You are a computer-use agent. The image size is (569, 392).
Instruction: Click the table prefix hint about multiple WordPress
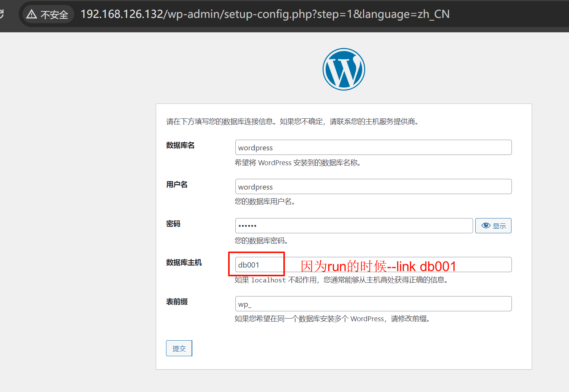click(332, 319)
